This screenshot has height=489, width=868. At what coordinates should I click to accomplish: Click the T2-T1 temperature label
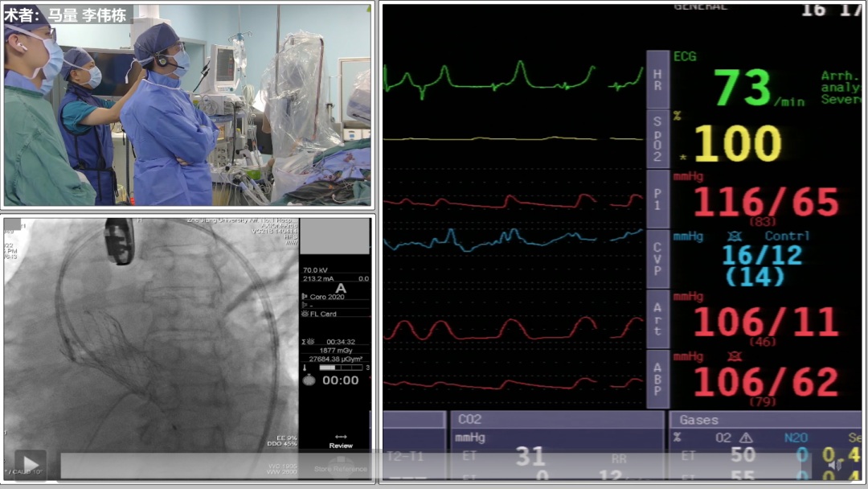pos(406,456)
